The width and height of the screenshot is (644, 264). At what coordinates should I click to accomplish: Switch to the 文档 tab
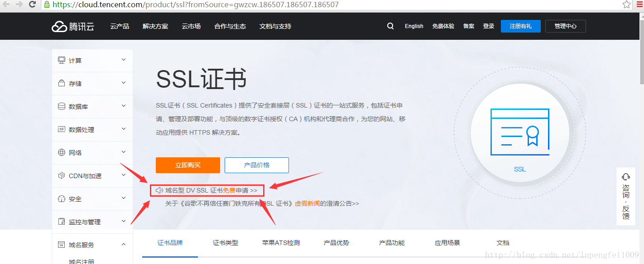tap(503, 243)
